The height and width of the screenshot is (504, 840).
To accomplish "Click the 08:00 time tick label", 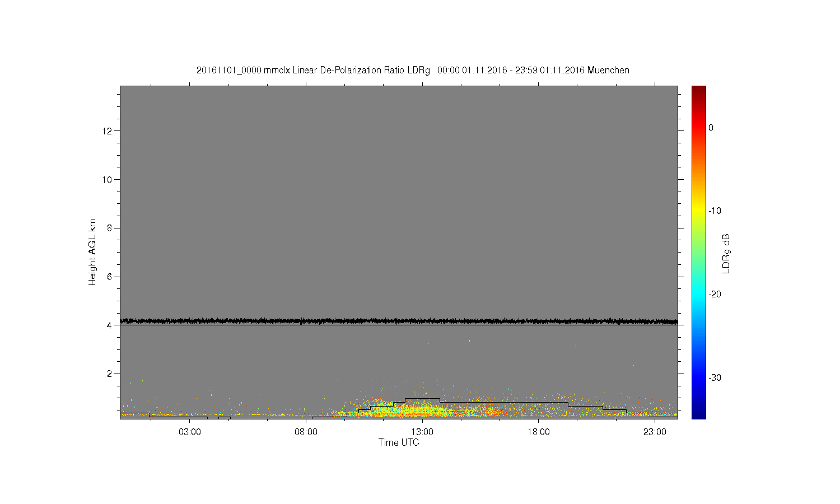I will coord(306,432).
